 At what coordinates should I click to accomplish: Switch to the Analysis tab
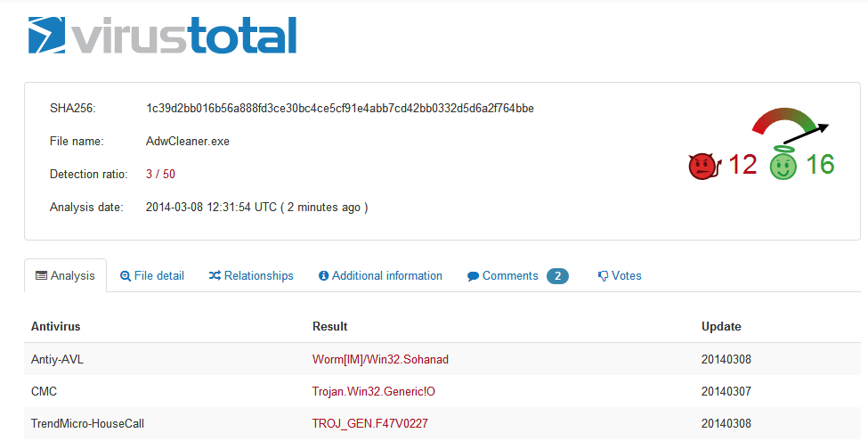tap(65, 275)
